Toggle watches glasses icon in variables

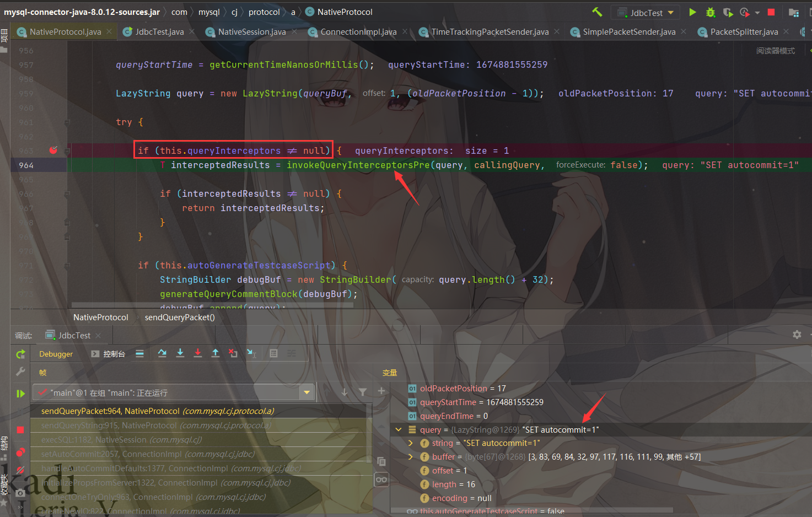tap(381, 480)
